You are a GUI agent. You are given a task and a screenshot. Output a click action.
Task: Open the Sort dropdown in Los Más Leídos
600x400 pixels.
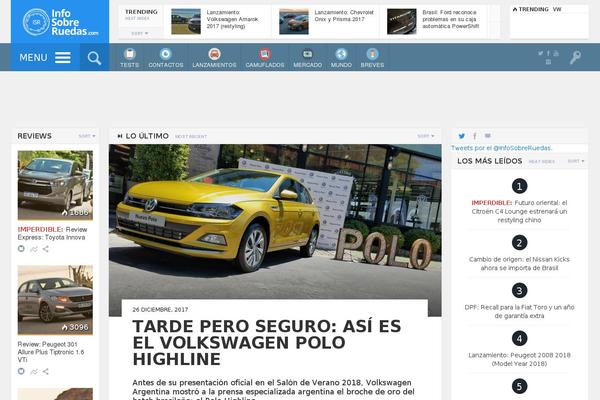(576, 161)
